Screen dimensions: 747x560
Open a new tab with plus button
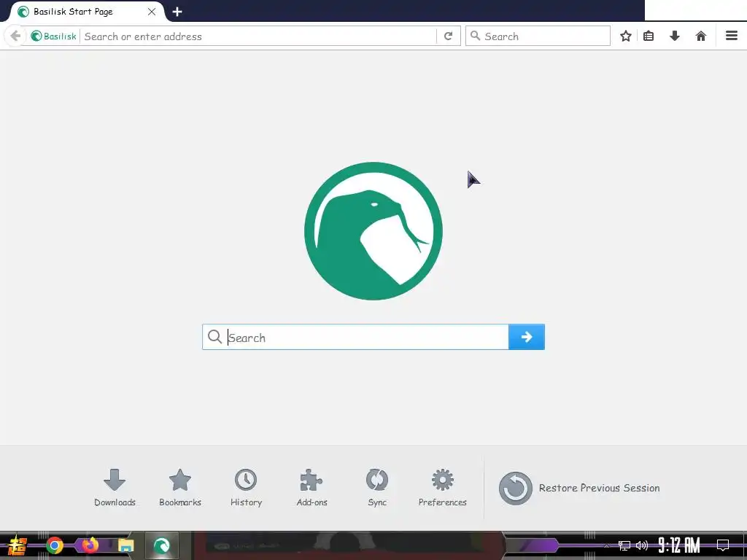tap(177, 12)
